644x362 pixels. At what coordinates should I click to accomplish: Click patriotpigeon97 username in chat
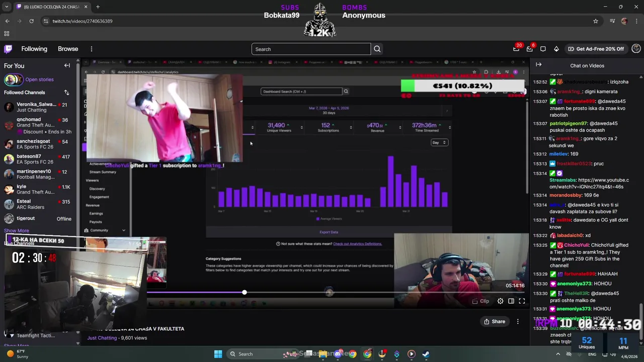pyautogui.click(x=568, y=123)
